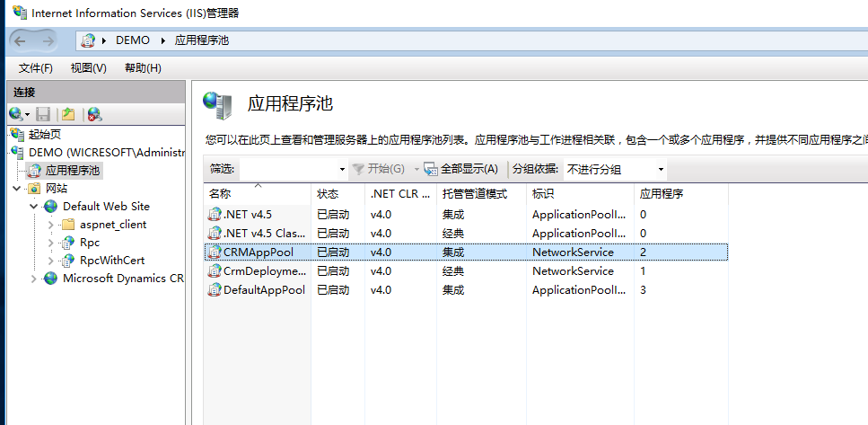Image resolution: width=868 pixels, height=425 pixels.
Task: Open the new connection globe icon in Connections toolbar
Action: pyautogui.click(x=15, y=115)
